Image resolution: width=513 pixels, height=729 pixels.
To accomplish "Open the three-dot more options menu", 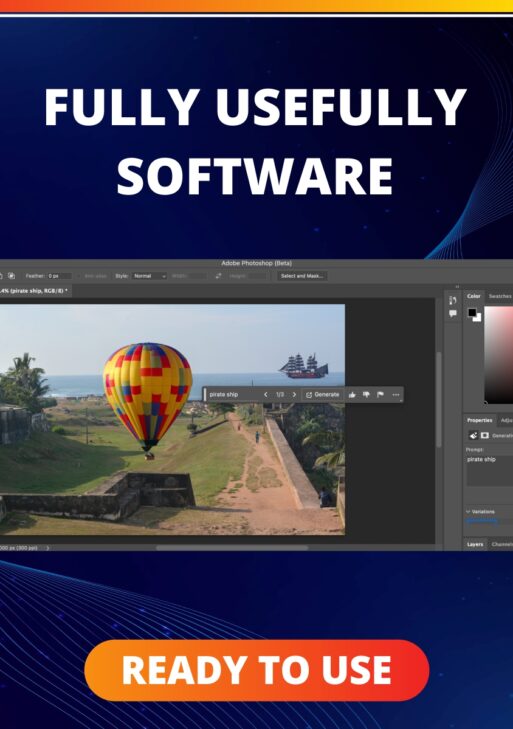I will [x=396, y=395].
